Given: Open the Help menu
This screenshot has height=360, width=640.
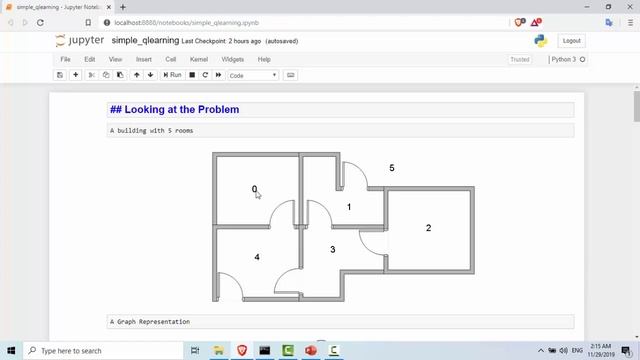Looking at the screenshot, I should click(264, 60).
